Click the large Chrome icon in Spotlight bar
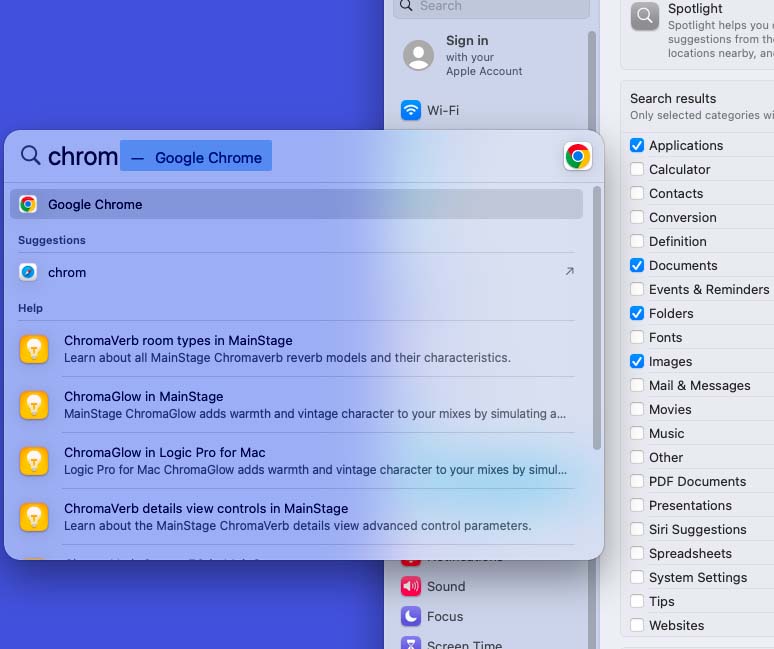 [578, 156]
